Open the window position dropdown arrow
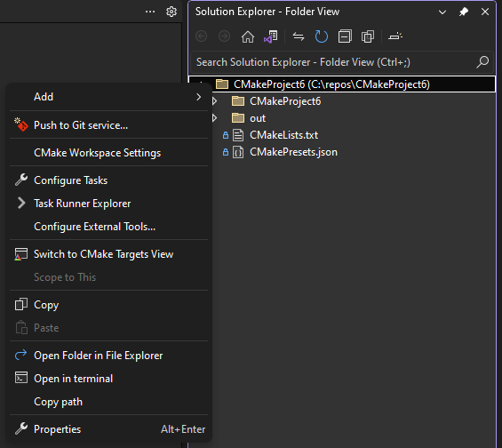Image resolution: width=502 pixels, height=448 pixels. point(442,12)
